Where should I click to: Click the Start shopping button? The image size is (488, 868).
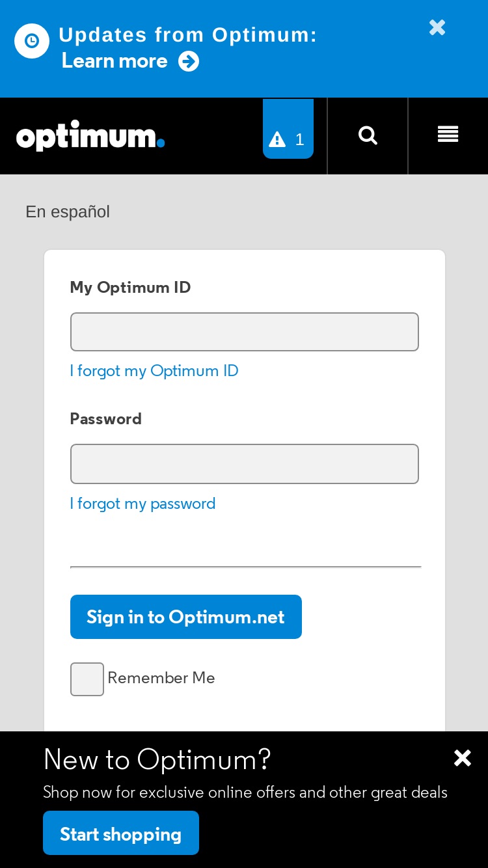(121, 833)
